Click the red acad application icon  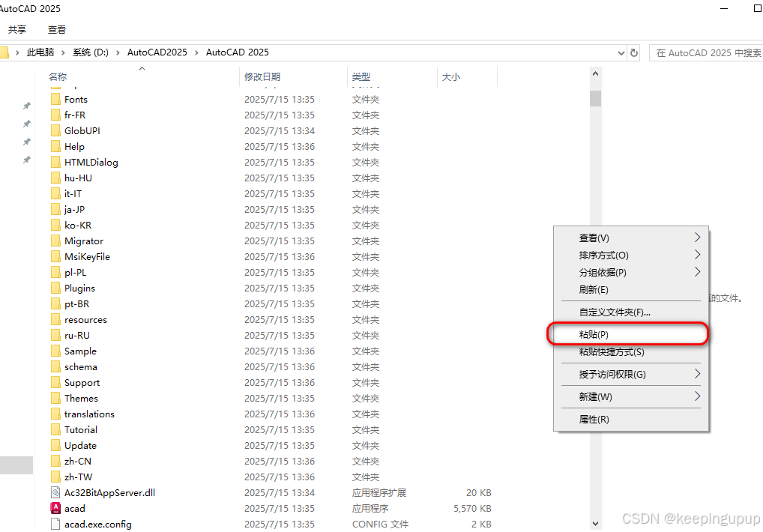tap(55, 508)
